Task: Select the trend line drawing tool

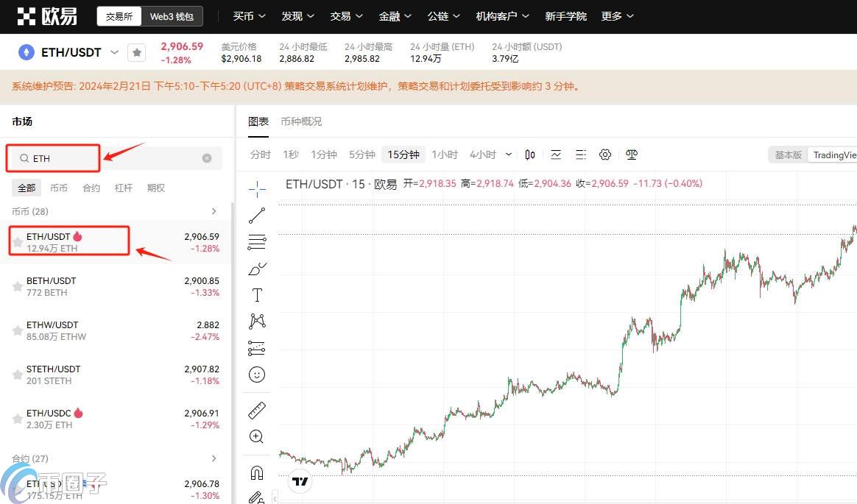Action: click(x=256, y=216)
